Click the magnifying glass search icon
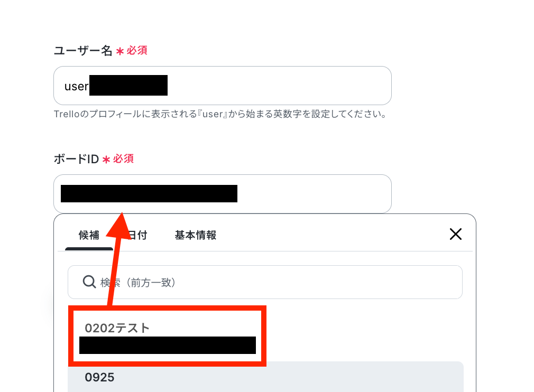534x392 pixels. (x=89, y=282)
